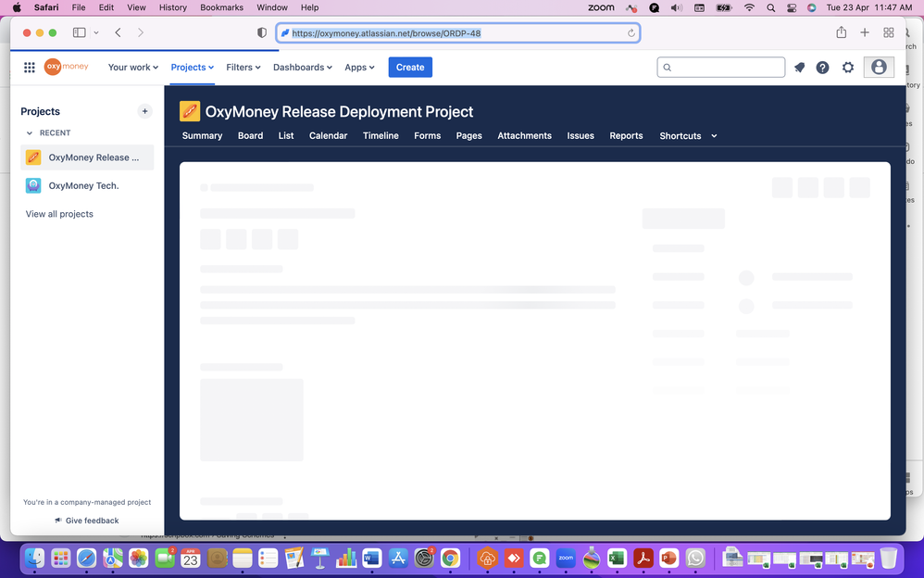Open PowerPoint from the dock
The image size is (924, 578).
668,558
